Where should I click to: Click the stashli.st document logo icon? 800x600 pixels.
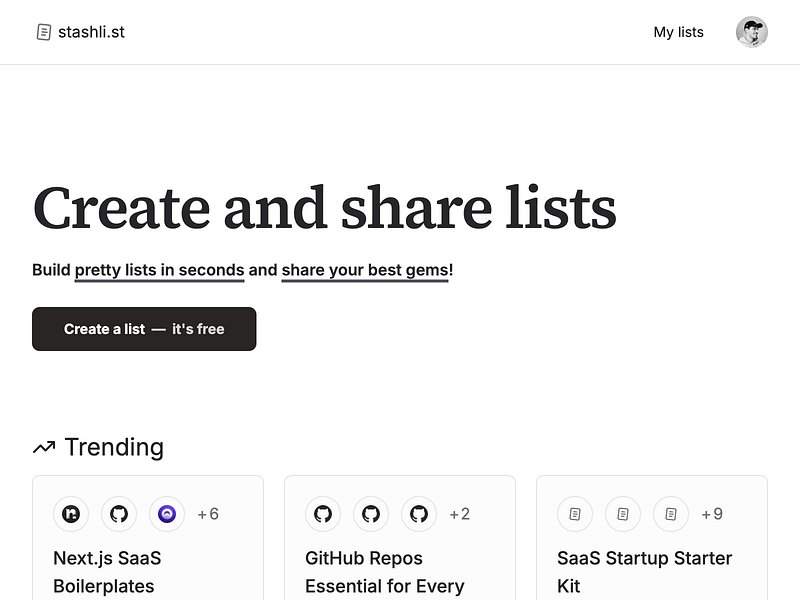[x=43, y=32]
